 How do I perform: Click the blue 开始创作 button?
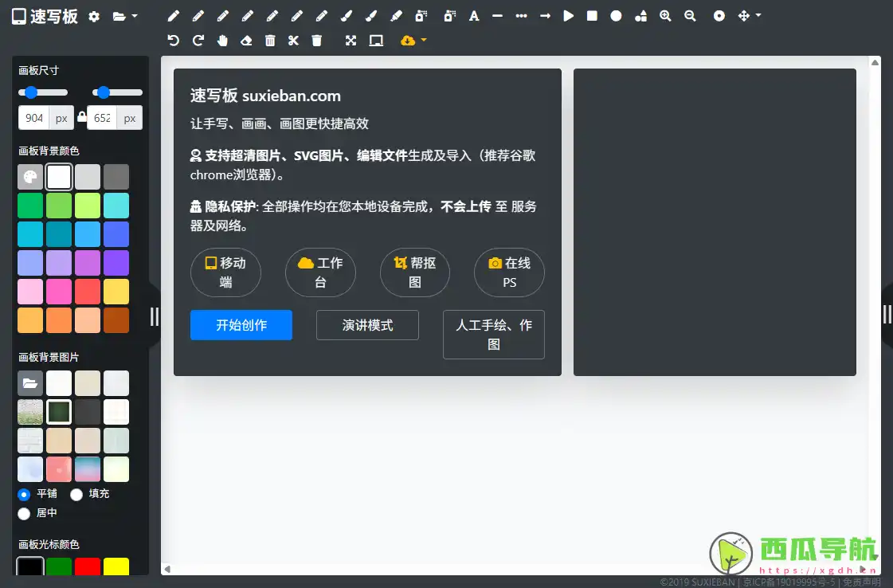click(241, 325)
